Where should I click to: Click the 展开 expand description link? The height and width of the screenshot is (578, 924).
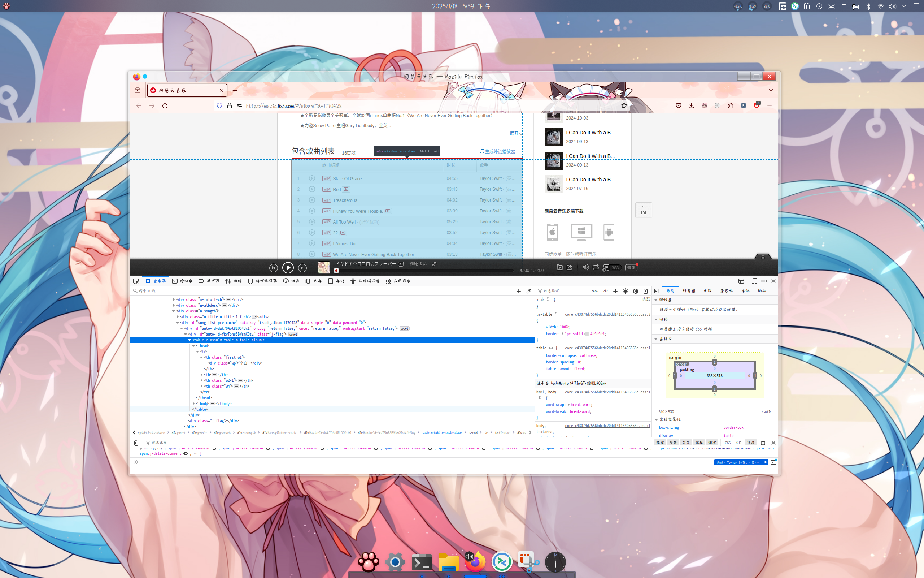(516, 133)
